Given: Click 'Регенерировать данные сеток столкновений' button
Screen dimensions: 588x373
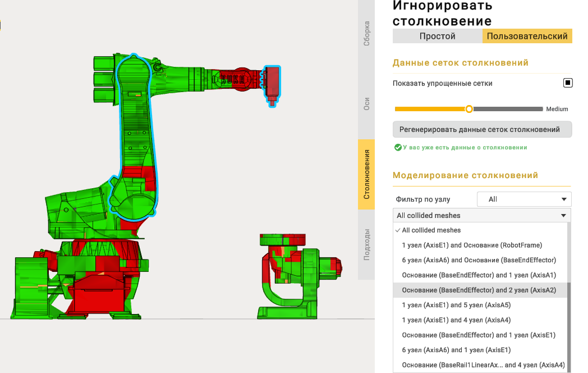Looking at the screenshot, I should point(481,129).
